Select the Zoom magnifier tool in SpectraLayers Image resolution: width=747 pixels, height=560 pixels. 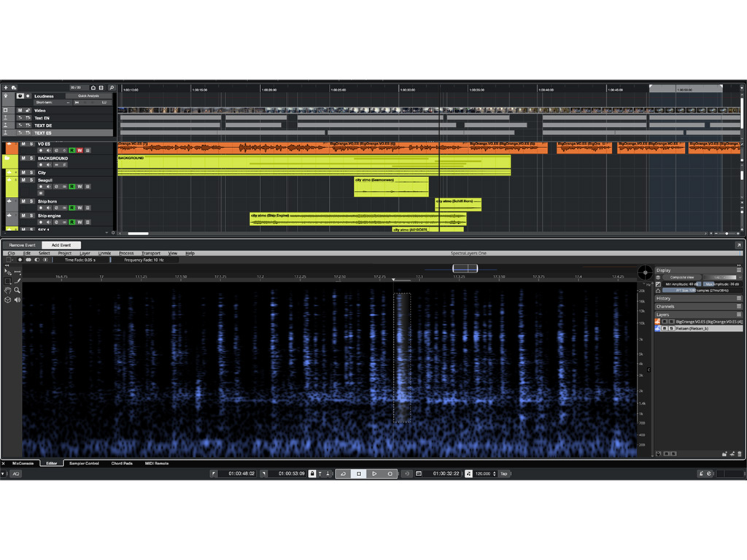18,289
